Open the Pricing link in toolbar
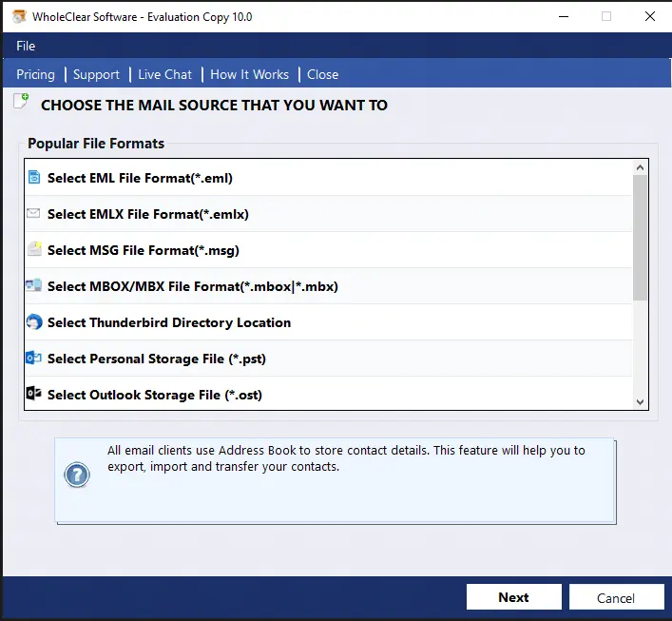Screen dimensions: 672x621 point(35,74)
